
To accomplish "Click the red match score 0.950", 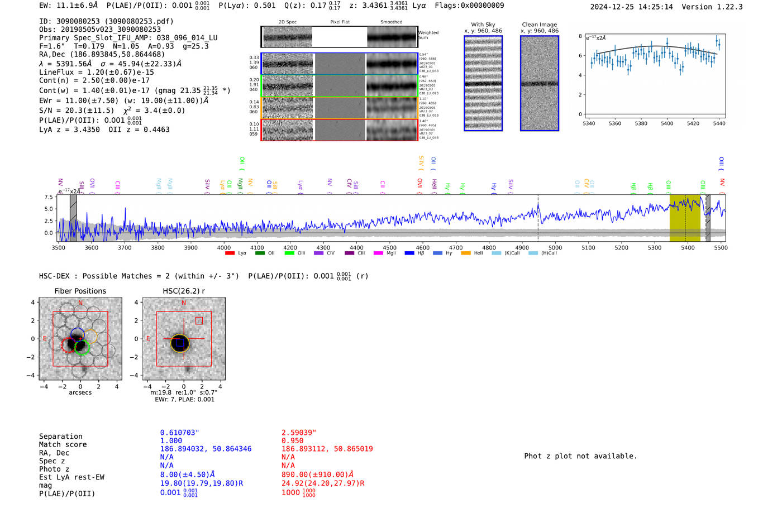I will tap(292, 440).
